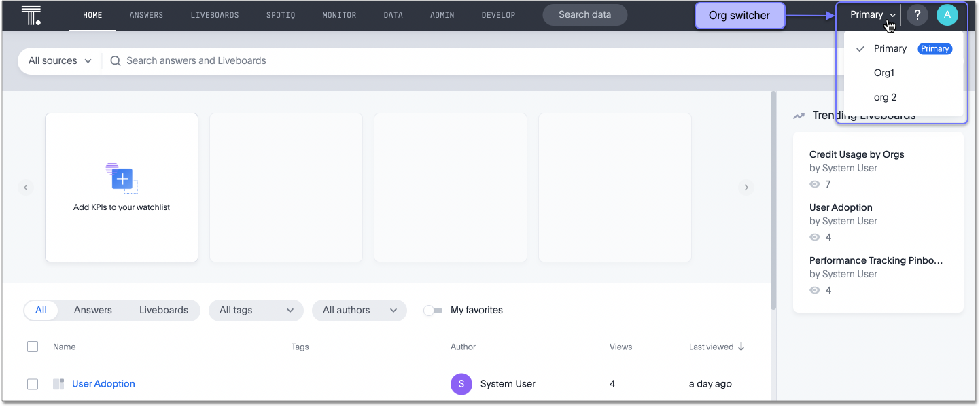The width and height of the screenshot is (980, 407).
Task: Switch to the Liveboards tab in top navigation
Action: [215, 14]
